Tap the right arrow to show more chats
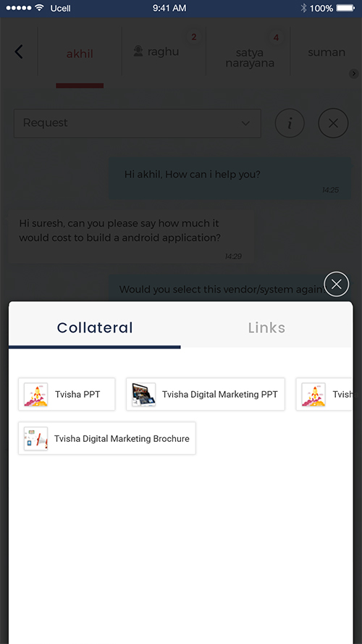This screenshot has height=644, width=362. pos(354,73)
